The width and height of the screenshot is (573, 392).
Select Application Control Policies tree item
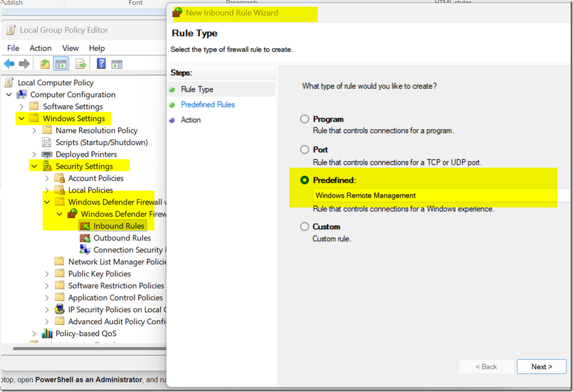[116, 298]
